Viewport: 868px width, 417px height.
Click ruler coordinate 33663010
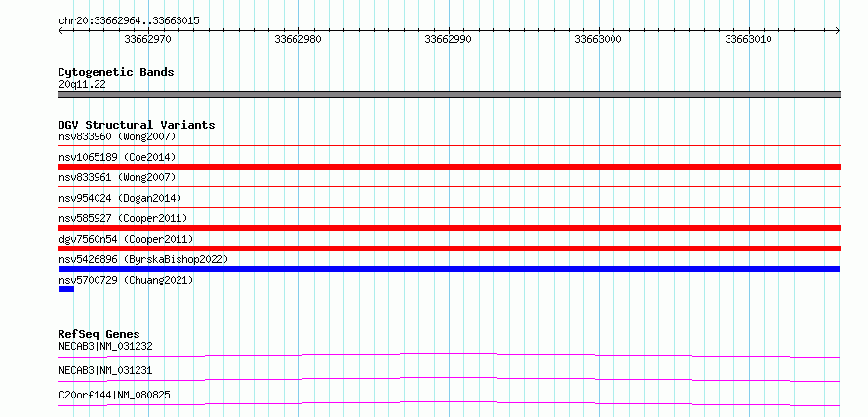(x=748, y=39)
